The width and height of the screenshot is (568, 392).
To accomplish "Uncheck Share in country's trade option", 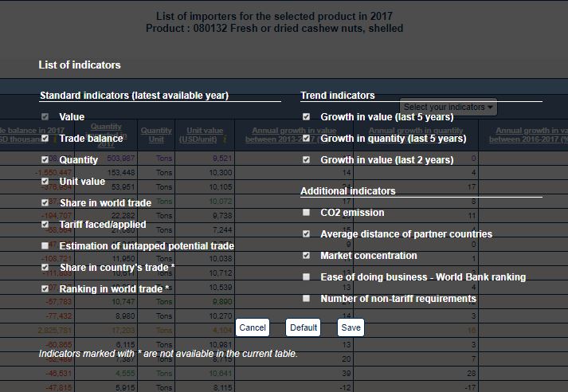I will pyautogui.click(x=45, y=268).
